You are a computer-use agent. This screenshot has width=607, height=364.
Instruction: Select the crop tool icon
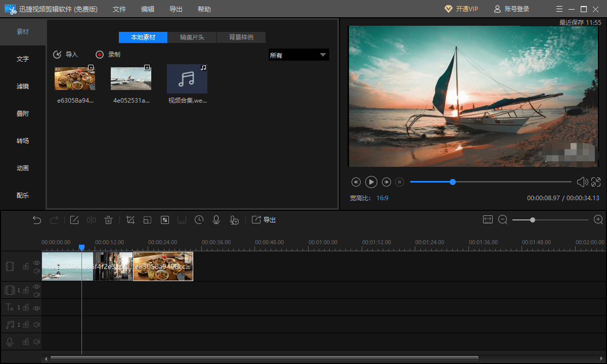point(130,219)
